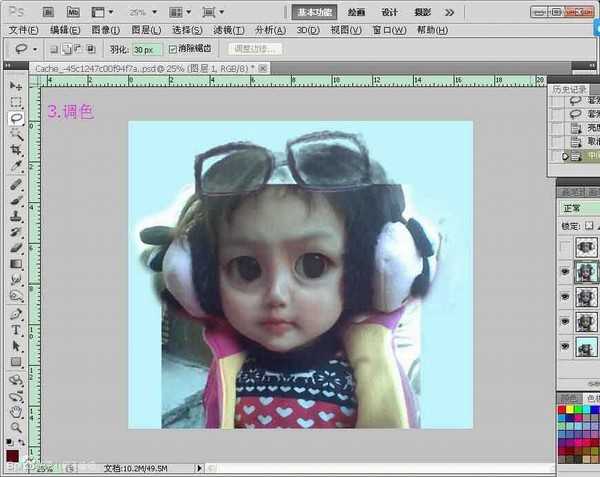The image size is (600, 477).
Task: Toggle the 消除锯齿 anti-alias checkbox
Action: 172,48
